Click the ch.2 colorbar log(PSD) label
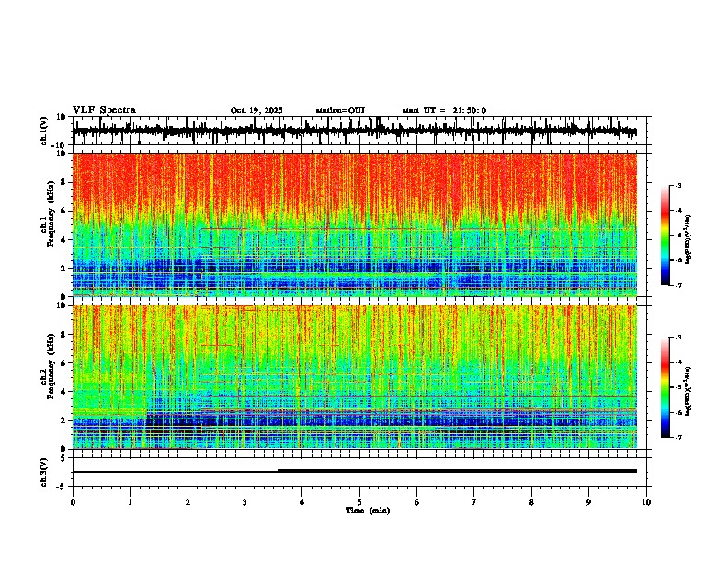The width and height of the screenshot is (728, 563). pyautogui.click(x=688, y=391)
